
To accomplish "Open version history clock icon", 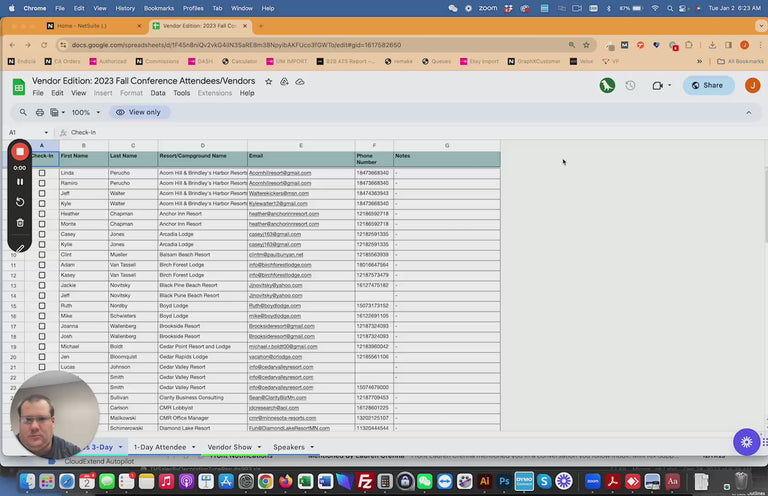I will point(630,85).
